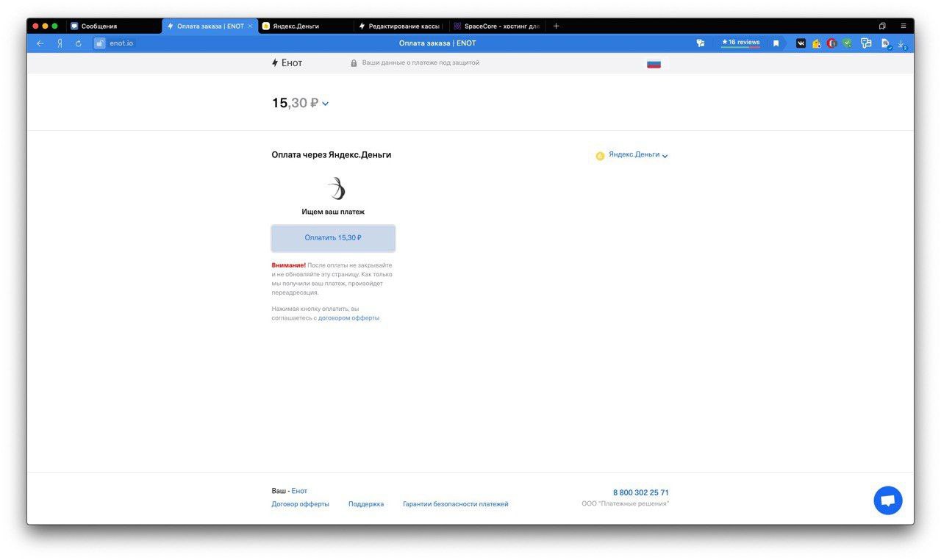This screenshot has width=941, height=560.
Task: Select the Оплата заказа | ENOT tab
Action: pyautogui.click(x=210, y=26)
